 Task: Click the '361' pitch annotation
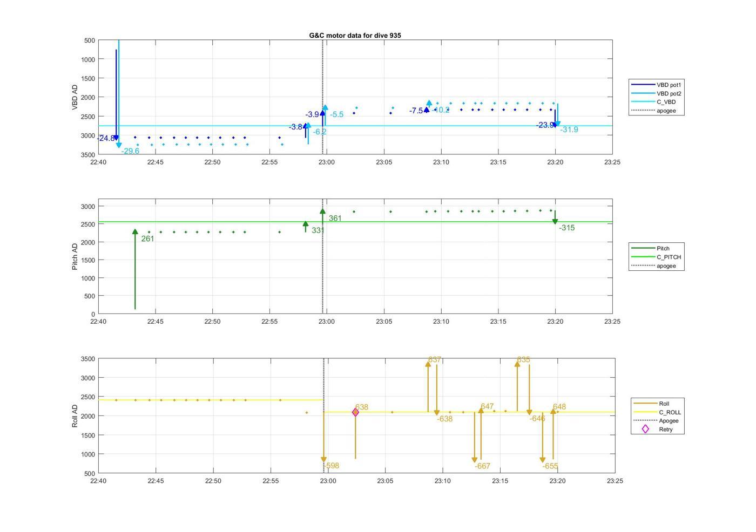tap(335, 219)
